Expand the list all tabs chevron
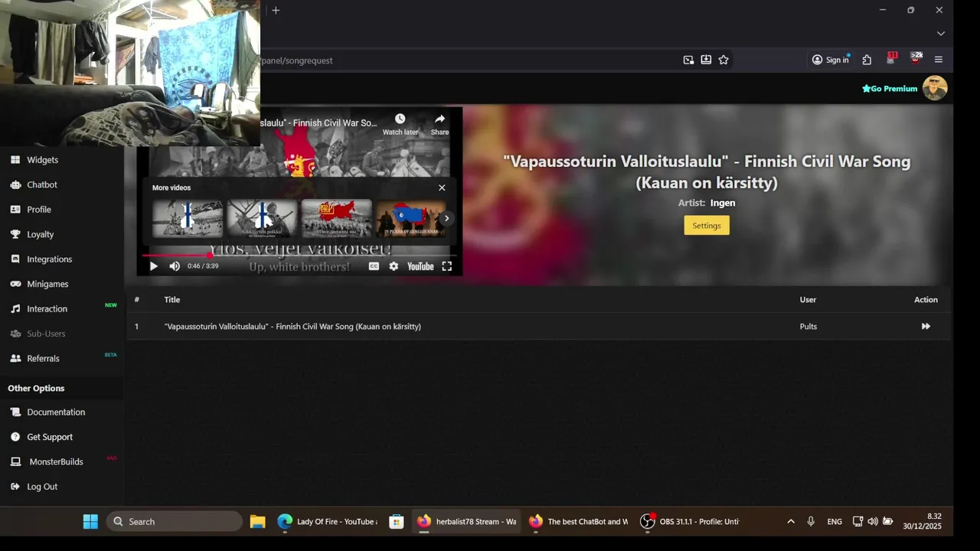Image resolution: width=980 pixels, height=551 pixels. (x=941, y=34)
